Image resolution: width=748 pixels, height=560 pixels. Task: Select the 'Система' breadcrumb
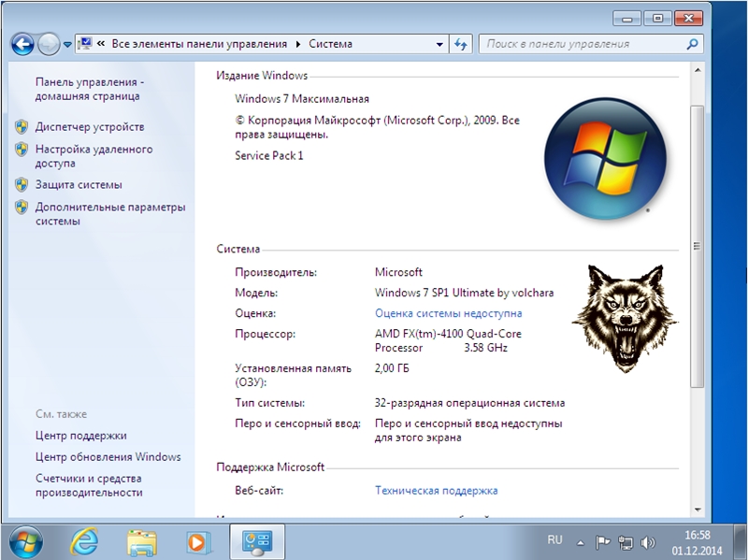[x=330, y=44]
